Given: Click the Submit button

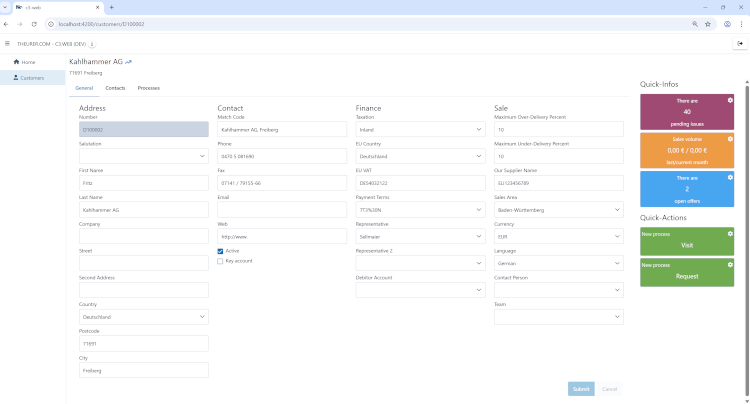Looking at the screenshot, I should pyautogui.click(x=580, y=388).
